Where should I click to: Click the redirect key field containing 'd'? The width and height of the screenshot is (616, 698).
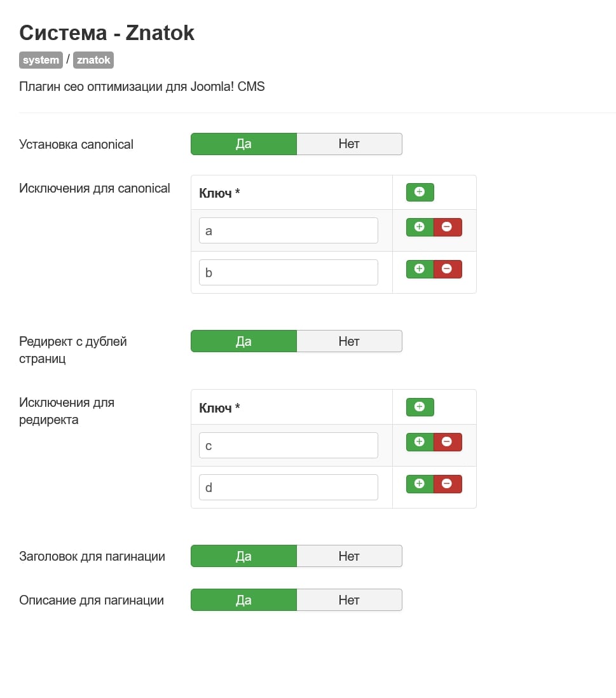288,488
